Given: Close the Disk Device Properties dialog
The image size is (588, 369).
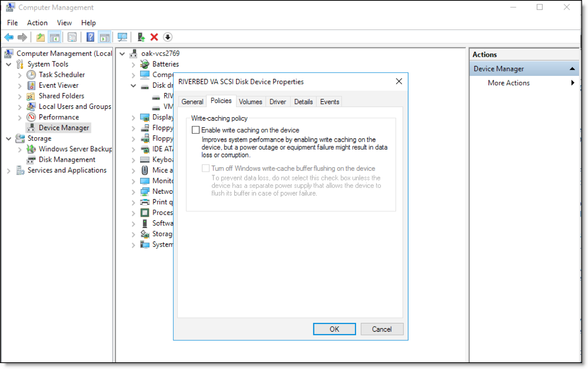Looking at the screenshot, I should pyautogui.click(x=399, y=81).
